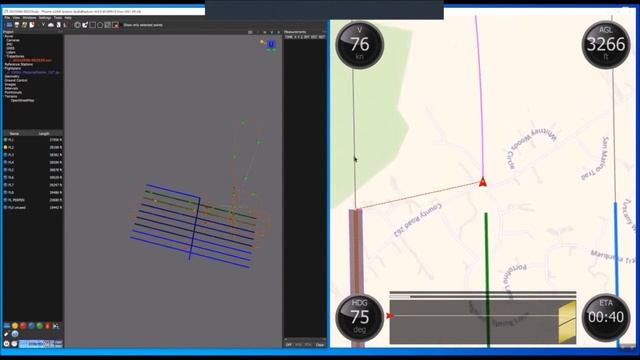Sort flight lines by Name column header
This screenshot has width=640, height=360.
(x=14, y=133)
